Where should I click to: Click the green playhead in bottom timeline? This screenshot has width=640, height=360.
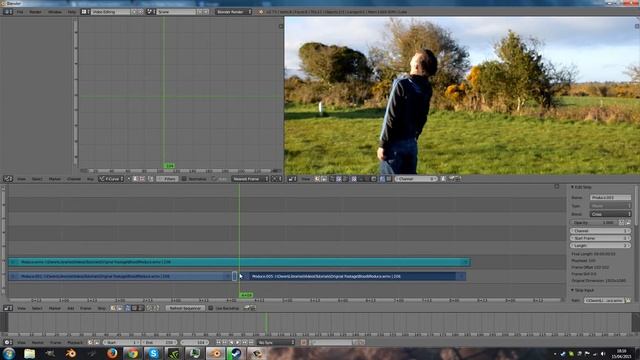pos(267,323)
